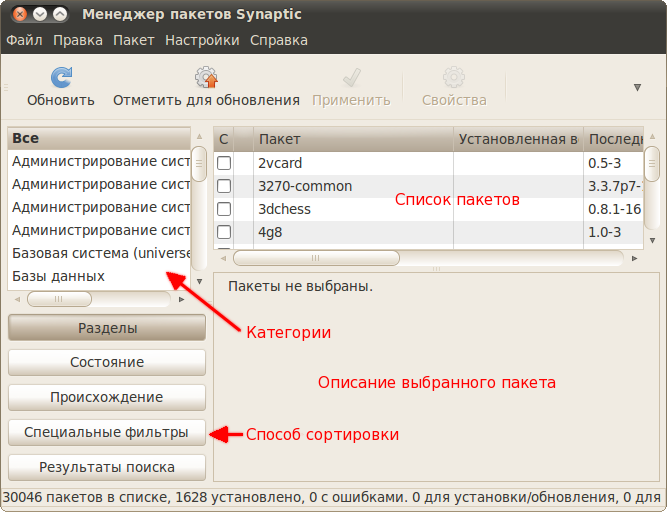Click the package list up arrow
The height and width of the screenshot is (512, 667).
point(653,137)
